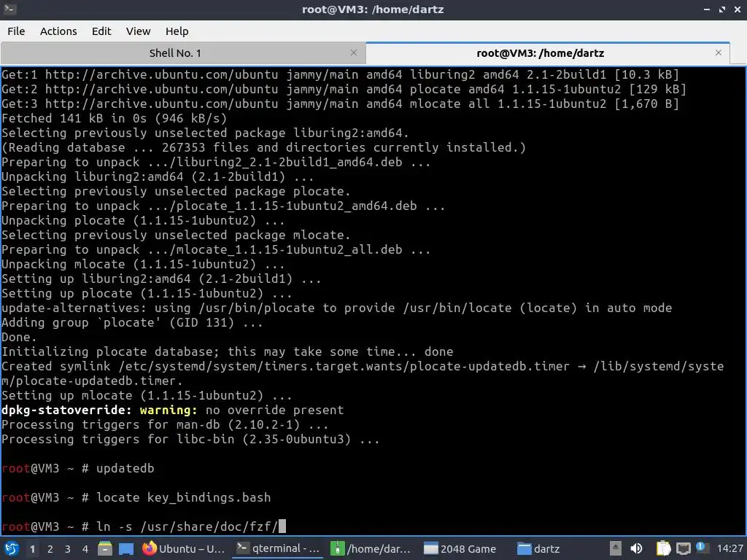Click the show desktop icon in the panel
Screen dimensions: 747x560
126,548
